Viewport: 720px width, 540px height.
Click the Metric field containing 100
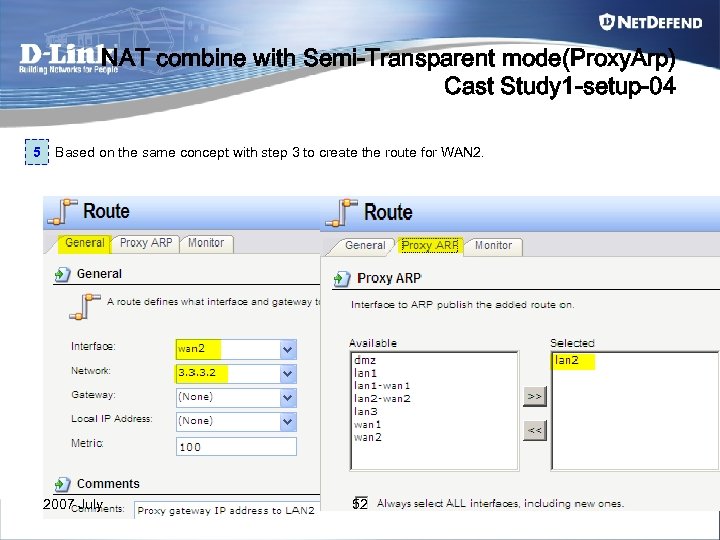[x=236, y=446]
